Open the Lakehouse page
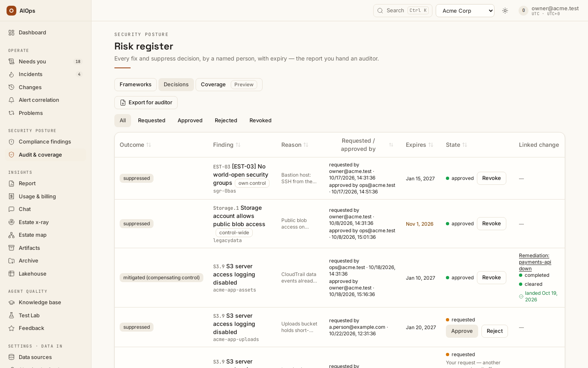 (45, 274)
